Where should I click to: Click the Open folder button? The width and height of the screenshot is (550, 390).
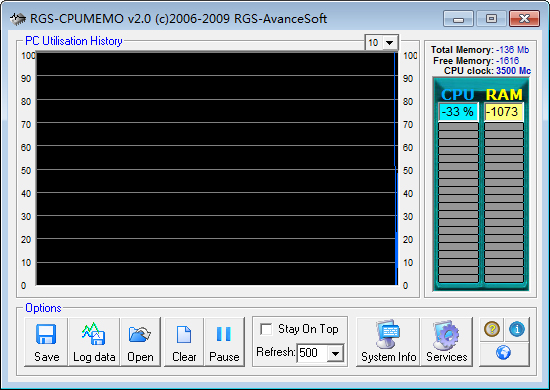click(140, 342)
